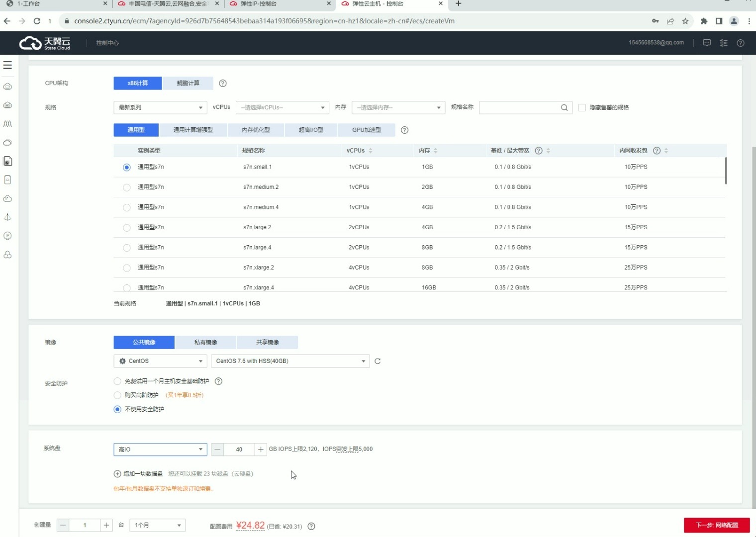Open the settings sliders icon in the header

tap(724, 43)
